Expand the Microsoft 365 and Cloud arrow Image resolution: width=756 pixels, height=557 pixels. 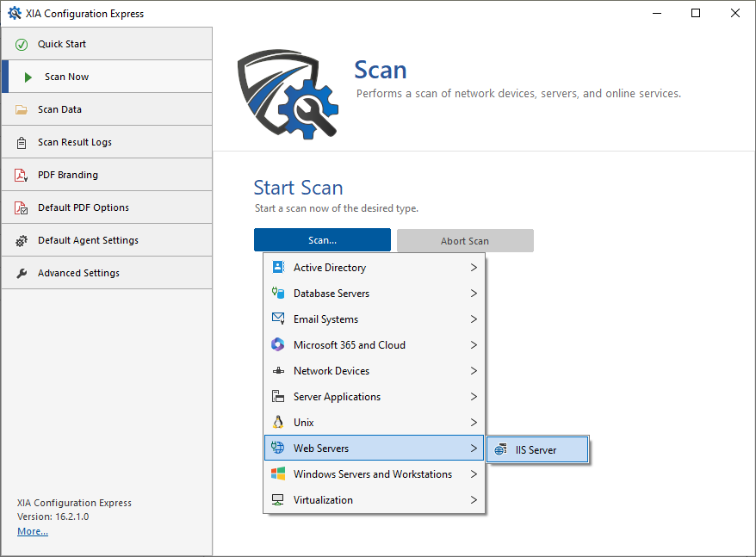(474, 345)
